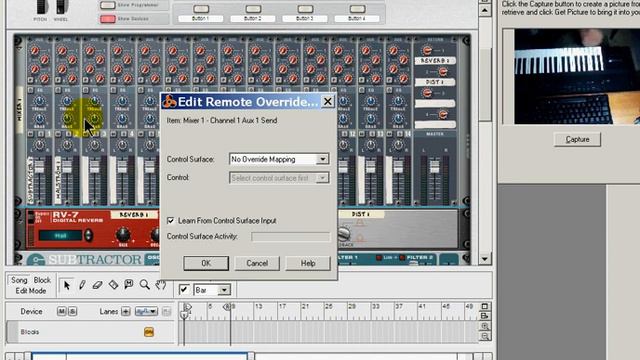Screen dimensions: 640x360
Task: Select the Pencil tool in sequencer toolbar
Action: [x=82, y=285]
